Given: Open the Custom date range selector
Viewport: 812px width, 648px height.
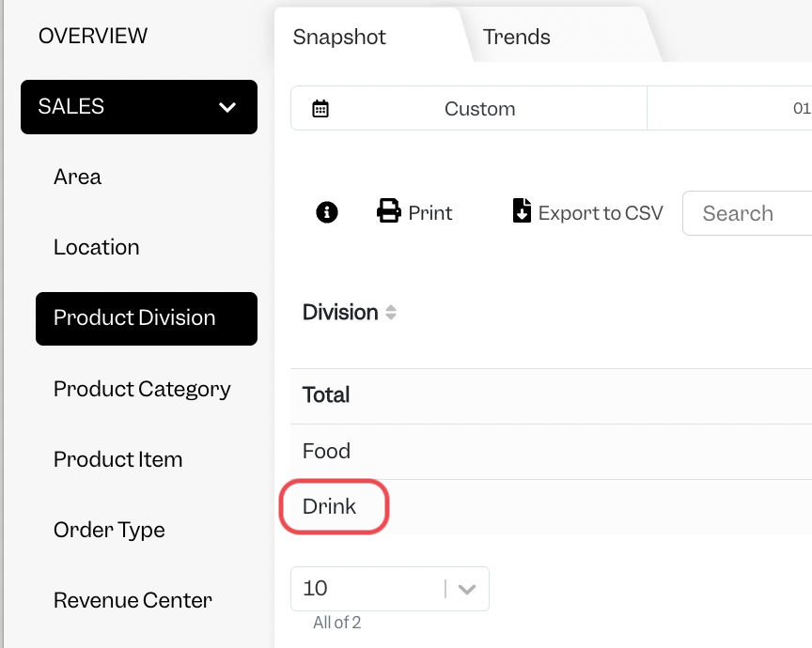Looking at the screenshot, I should (469, 108).
